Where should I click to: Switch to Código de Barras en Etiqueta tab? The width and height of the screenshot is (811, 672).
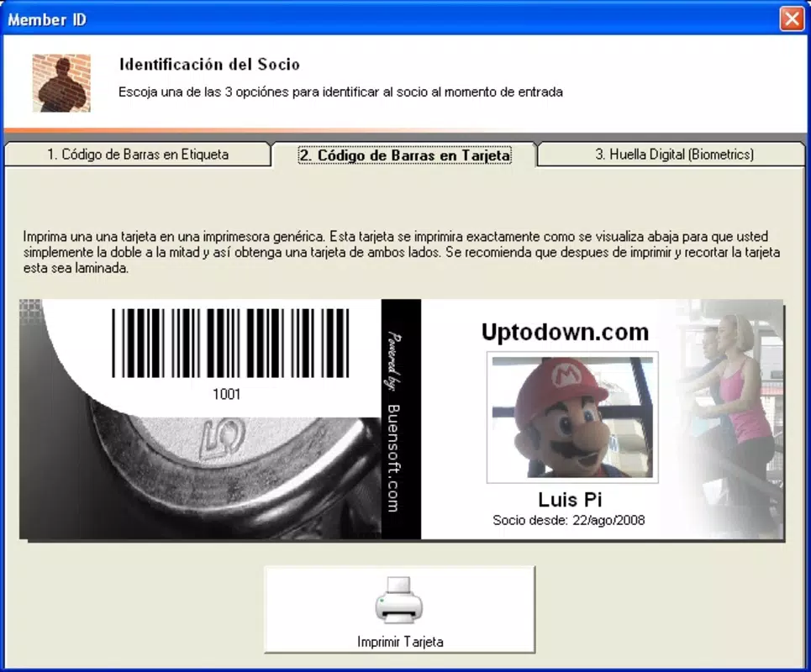click(138, 154)
